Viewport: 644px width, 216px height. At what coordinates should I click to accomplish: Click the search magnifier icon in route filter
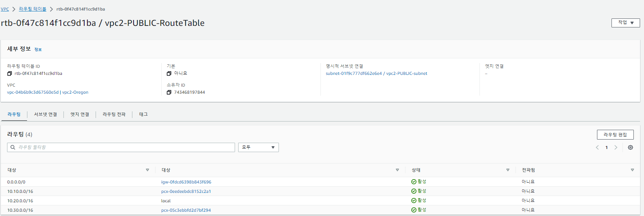coord(13,147)
